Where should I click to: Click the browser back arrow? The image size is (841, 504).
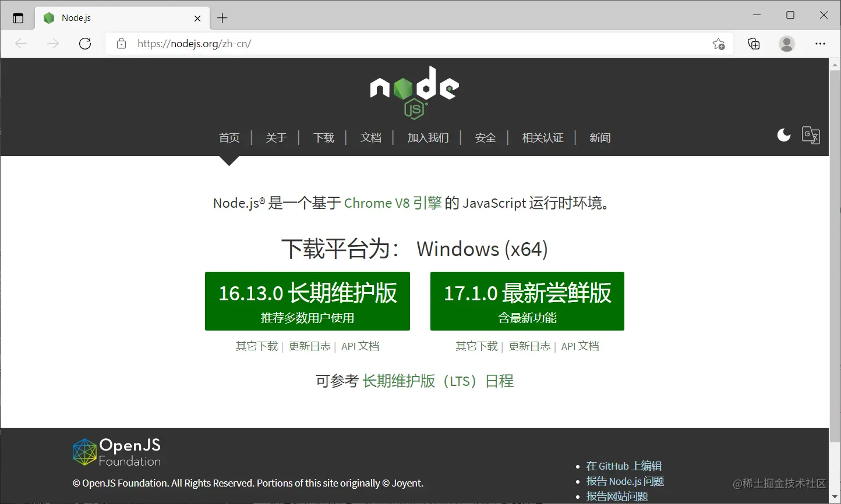(x=22, y=44)
